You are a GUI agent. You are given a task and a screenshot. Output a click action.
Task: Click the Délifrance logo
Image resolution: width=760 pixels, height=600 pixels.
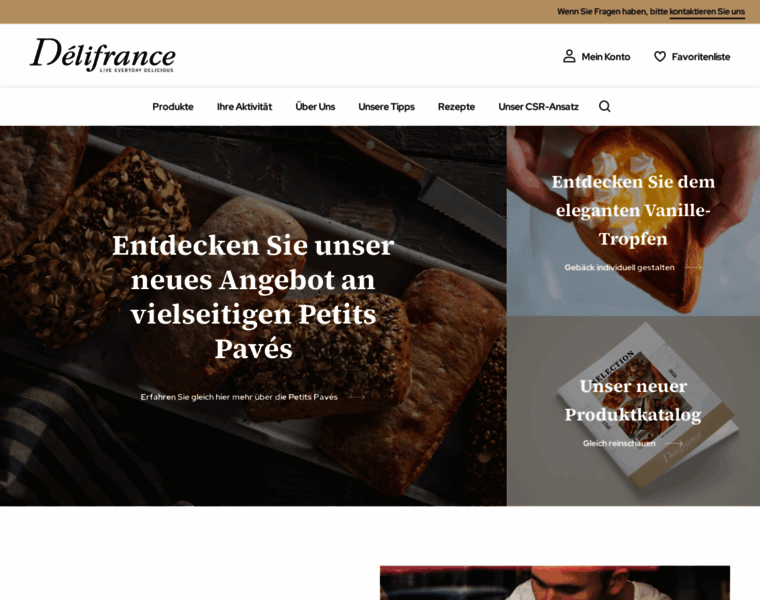103,55
